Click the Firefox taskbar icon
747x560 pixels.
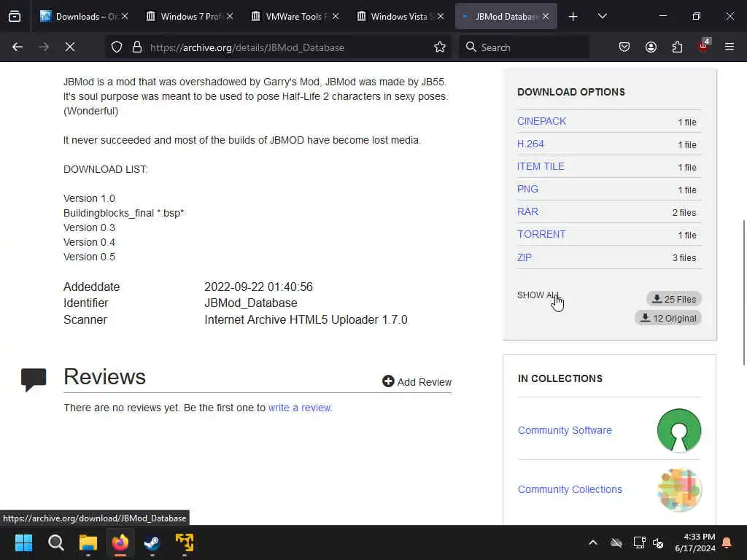click(x=120, y=542)
